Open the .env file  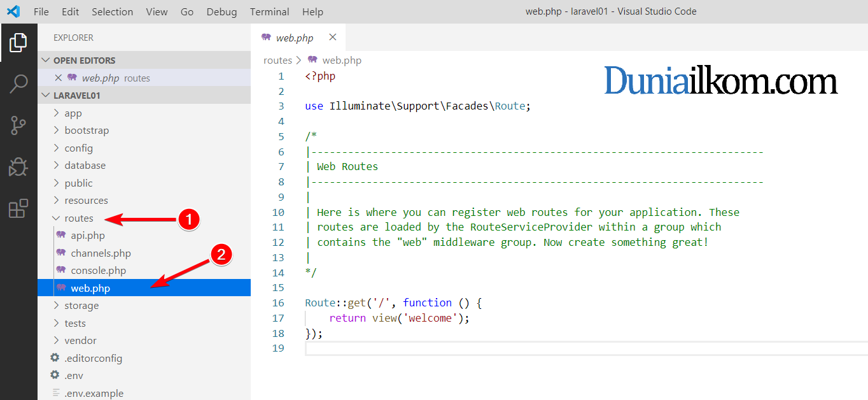144,375
